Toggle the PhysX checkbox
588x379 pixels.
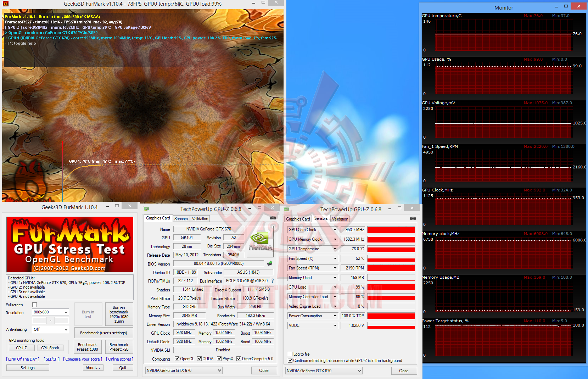pyautogui.click(x=219, y=359)
